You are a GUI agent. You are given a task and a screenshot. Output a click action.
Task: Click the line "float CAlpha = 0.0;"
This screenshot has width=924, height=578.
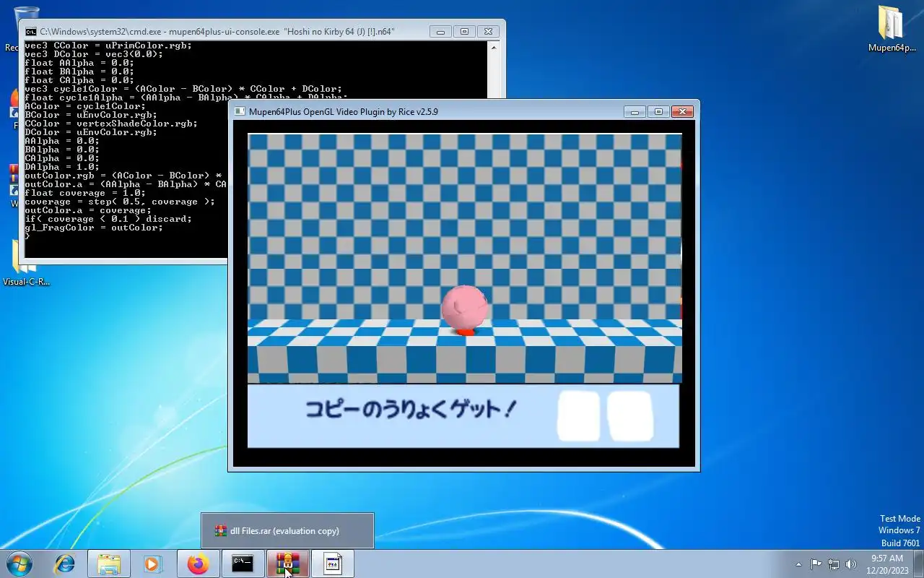point(79,80)
